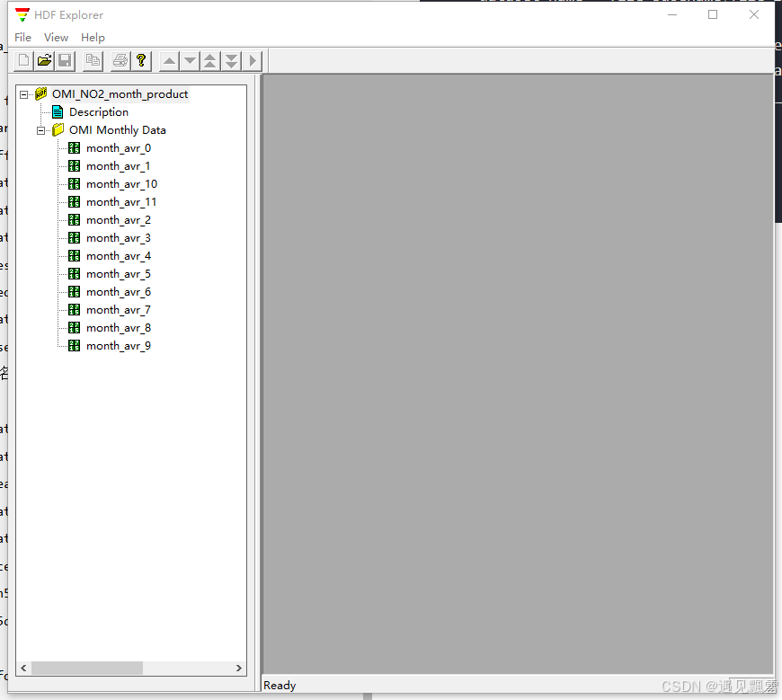The width and height of the screenshot is (782, 700).
Task: Click the dataset icon beside month_avr_2
Action: 75,219
